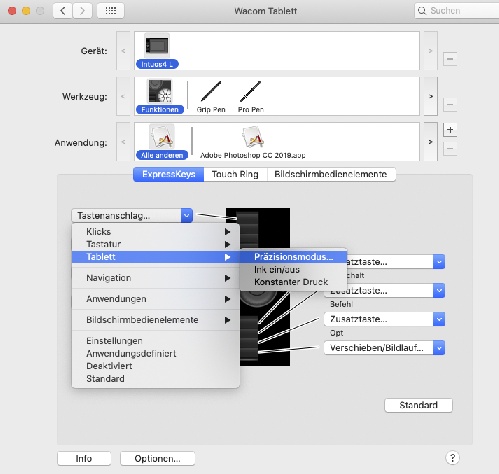
Task: Open help with the question mark button
Action: [x=452, y=458]
